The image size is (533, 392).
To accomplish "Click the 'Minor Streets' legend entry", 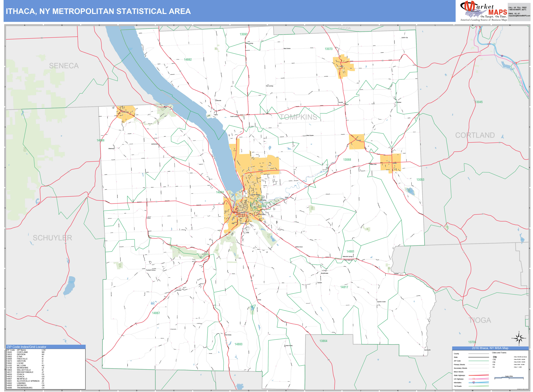I will 459,372.
